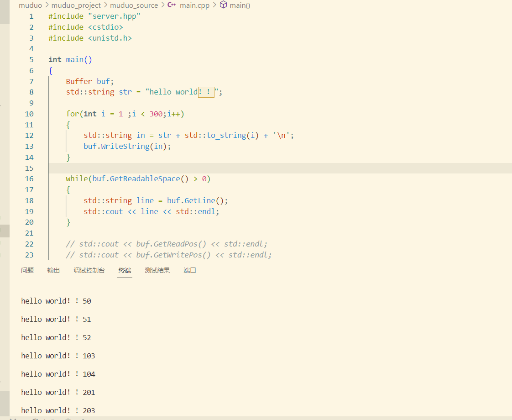
Task: Switch to the 输出 tab
Action: (x=53, y=270)
